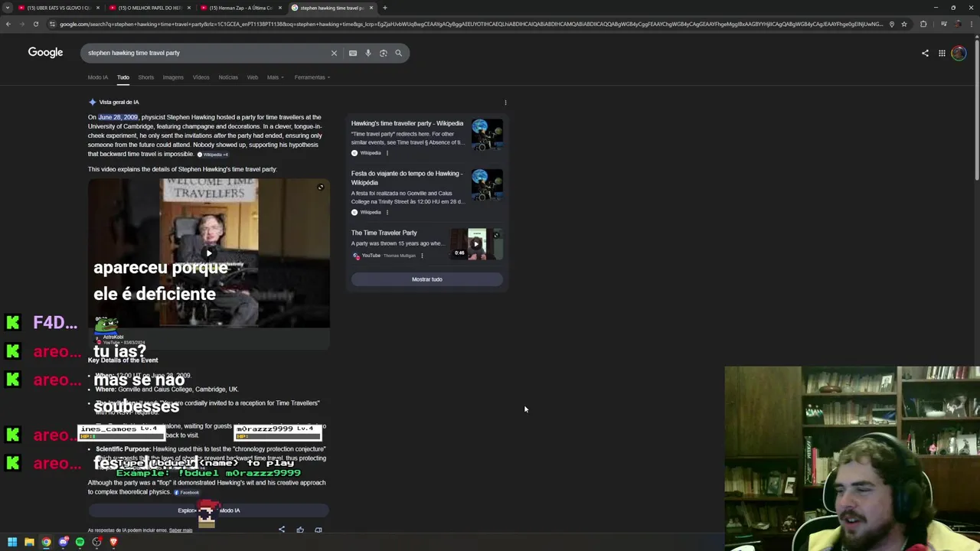The height and width of the screenshot is (551, 980).
Task: Click the Explorar no Modo IA button
Action: [x=208, y=510]
